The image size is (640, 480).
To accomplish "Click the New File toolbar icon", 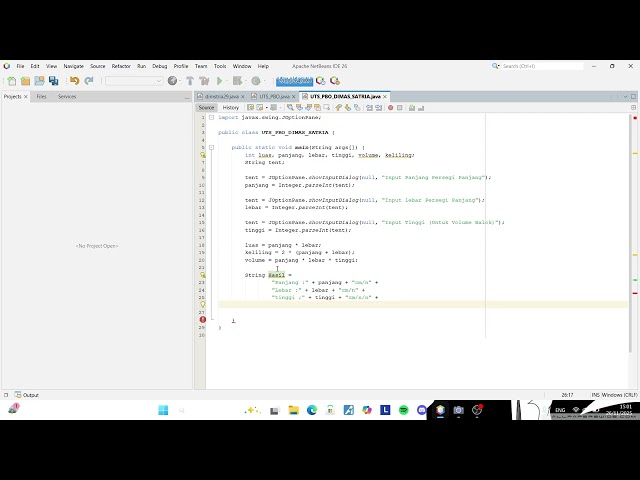I will (12, 81).
